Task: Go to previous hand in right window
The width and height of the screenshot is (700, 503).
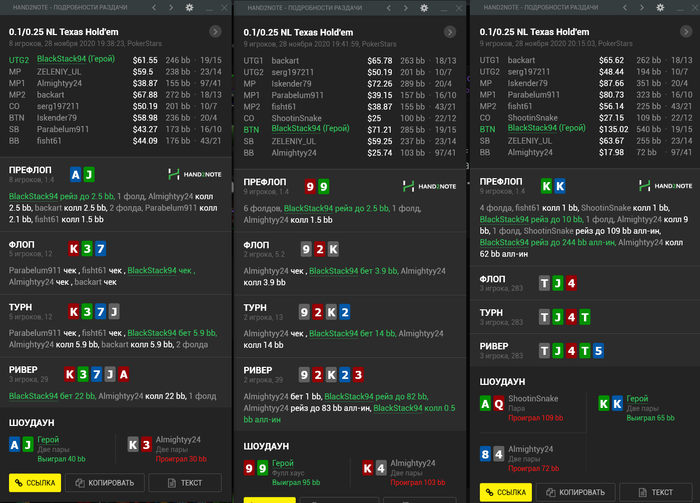Action: [625, 8]
